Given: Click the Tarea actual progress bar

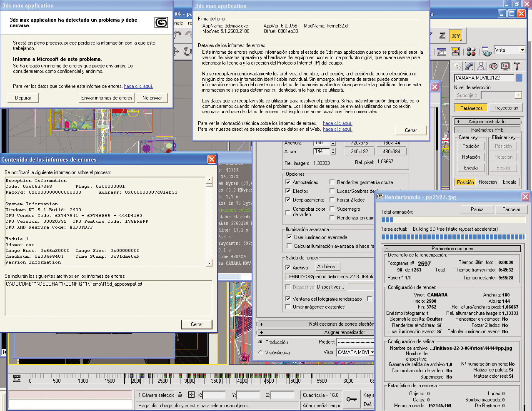Looking at the screenshot, I should 453,237.
